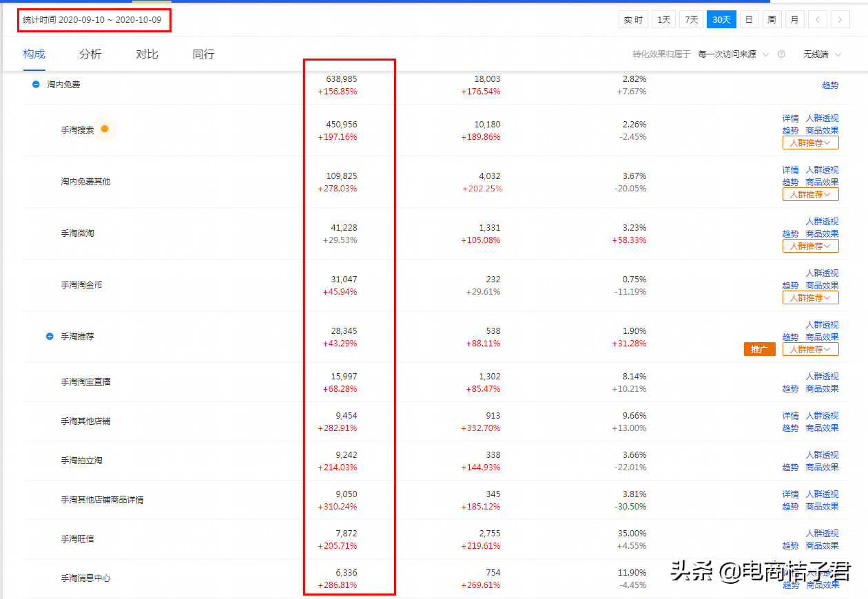Switch to the 对比 tab
This screenshot has width=868, height=599.
point(147,54)
